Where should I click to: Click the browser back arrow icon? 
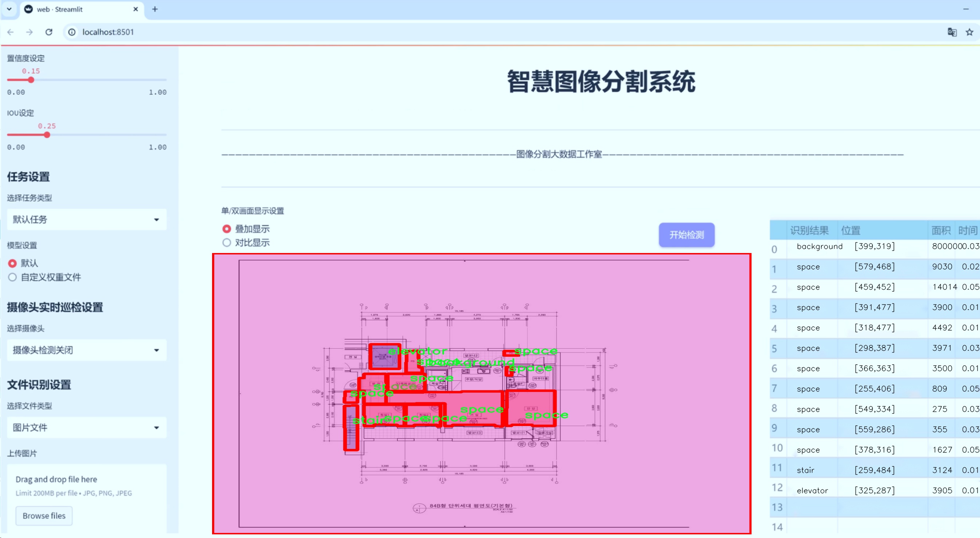10,32
